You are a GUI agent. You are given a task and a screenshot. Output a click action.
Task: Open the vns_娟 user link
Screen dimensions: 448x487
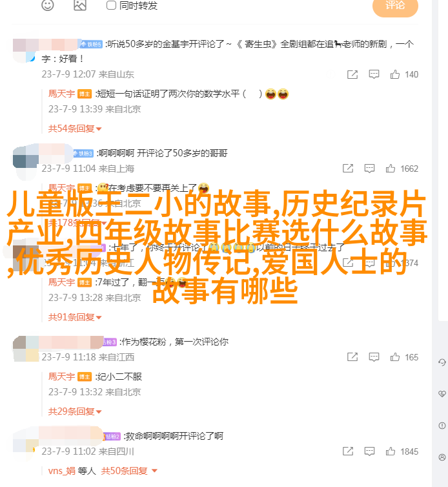[62, 471]
